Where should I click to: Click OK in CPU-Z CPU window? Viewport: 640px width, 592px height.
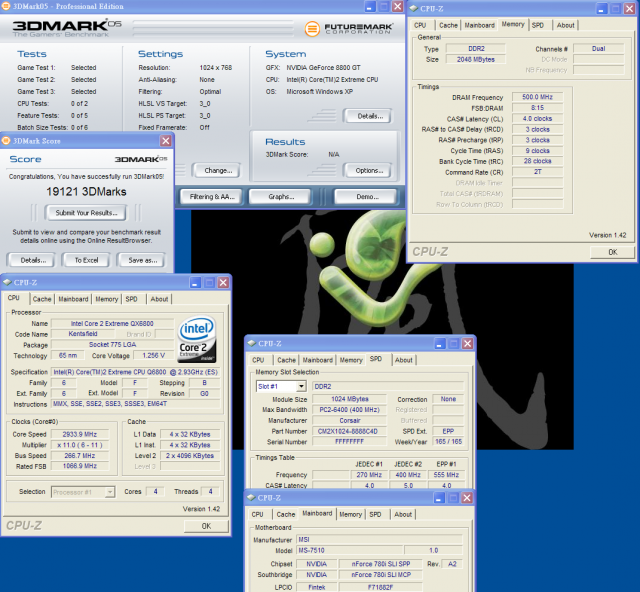[206, 526]
